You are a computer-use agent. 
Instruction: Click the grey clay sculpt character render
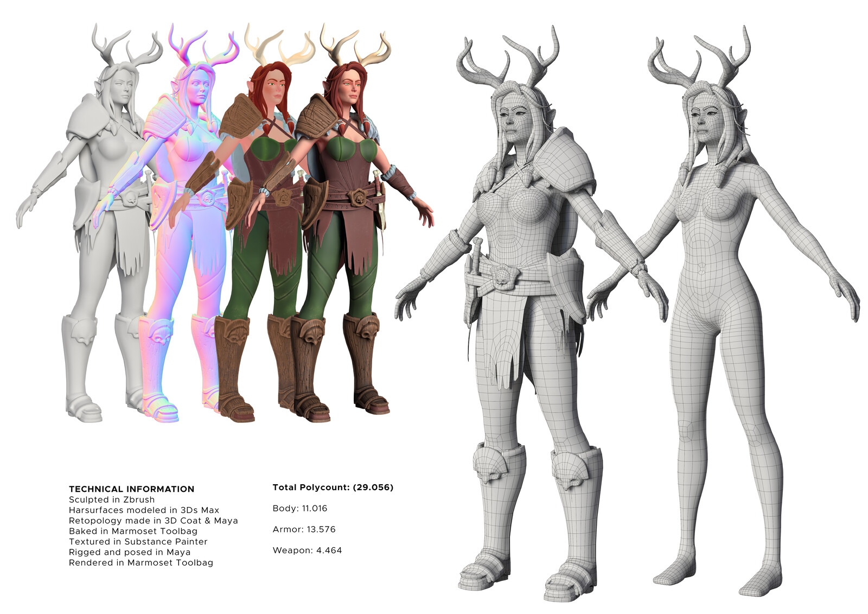tap(90, 223)
